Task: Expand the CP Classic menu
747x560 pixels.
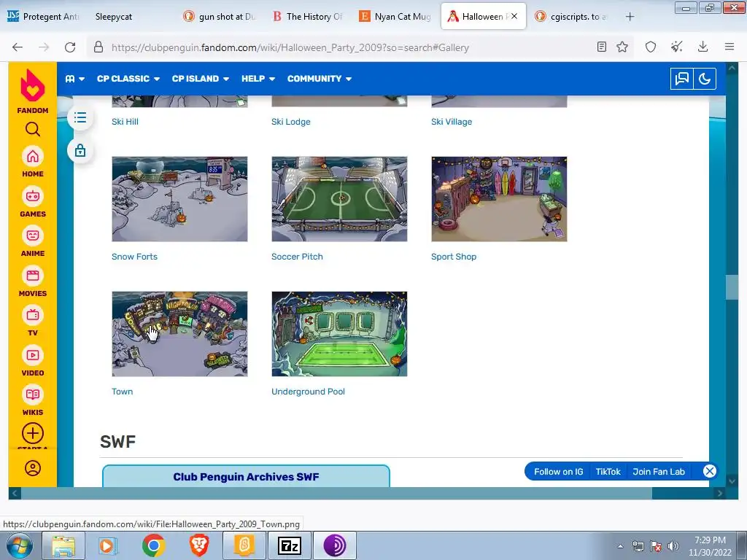Action: coord(128,79)
